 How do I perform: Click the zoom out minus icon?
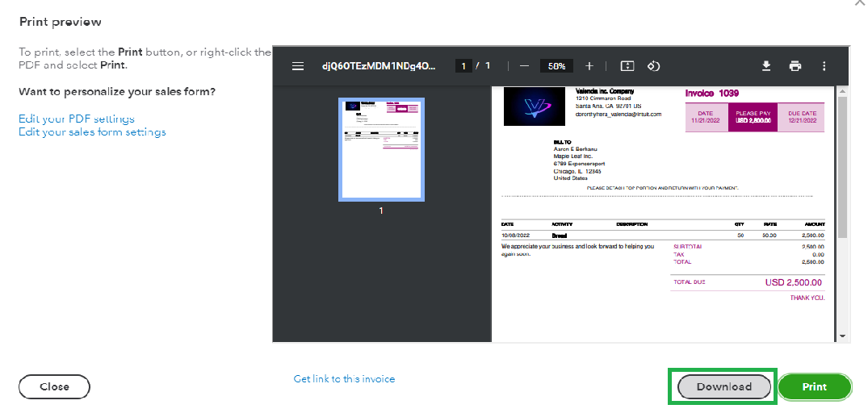tap(524, 66)
